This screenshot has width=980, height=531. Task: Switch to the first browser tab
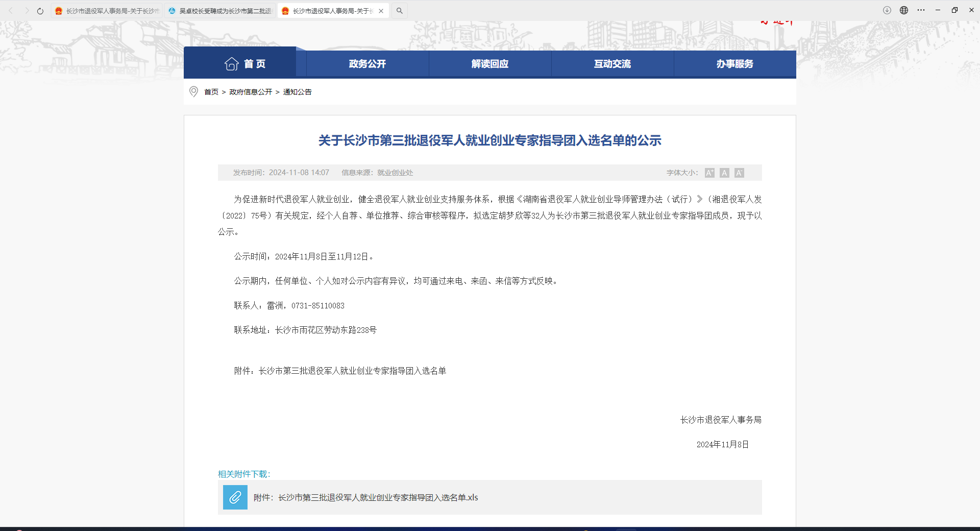click(x=107, y=11)
